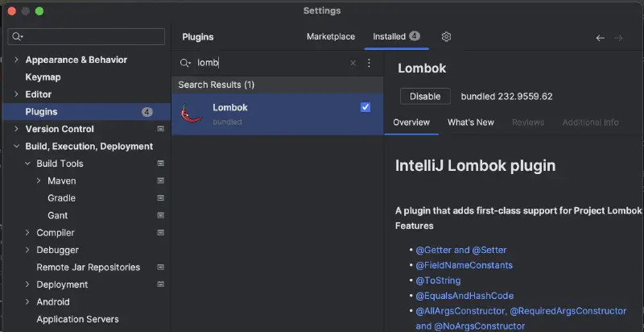Expand the Maven node

pos(38,181)
